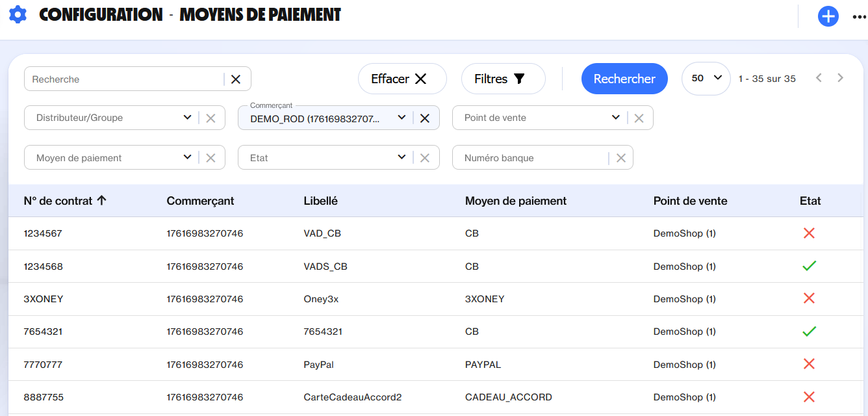The height and width of the screenshot is (416, 868).
Task: Toggle the red cross state for VAD_CB
Action: (809, 233)
